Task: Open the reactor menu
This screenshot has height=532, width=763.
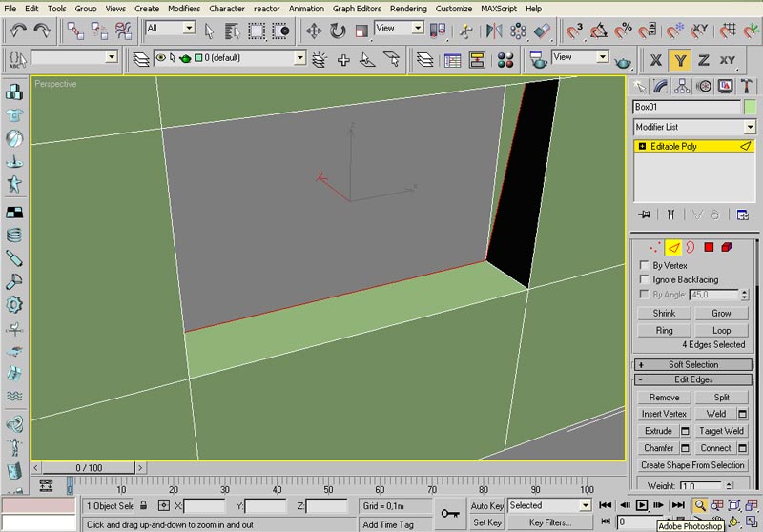Action: click(x=267, y=9)
